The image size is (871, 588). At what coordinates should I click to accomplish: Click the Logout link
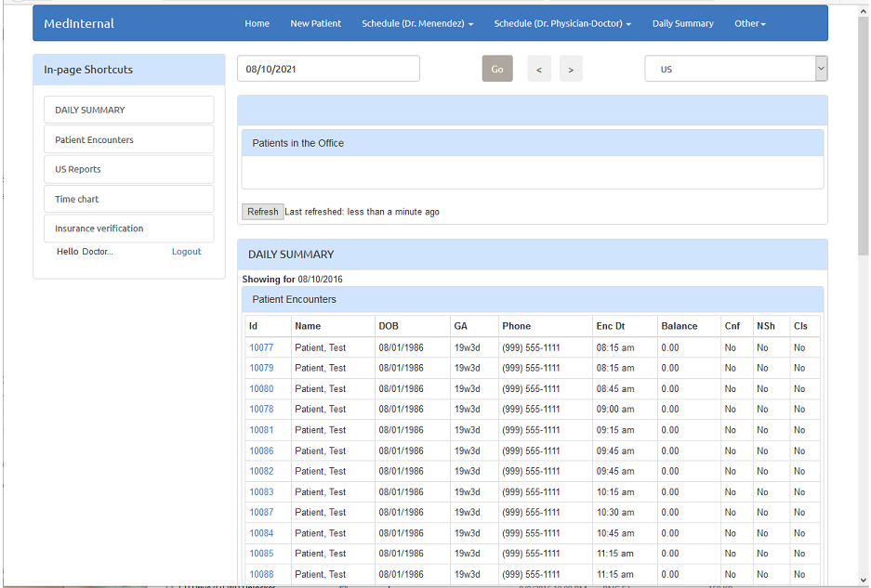click(x=186, y=252)
